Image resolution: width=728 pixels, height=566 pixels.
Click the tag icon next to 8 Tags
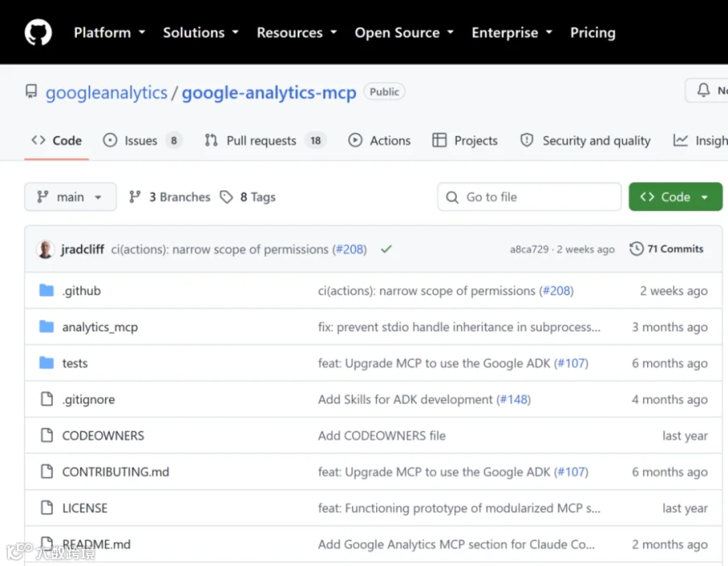coord(226,197)
